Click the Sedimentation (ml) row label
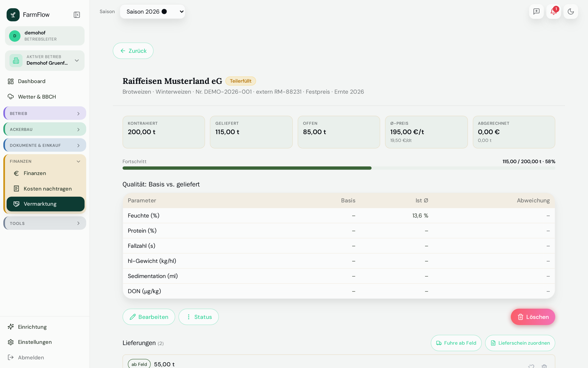 (153, 276)
